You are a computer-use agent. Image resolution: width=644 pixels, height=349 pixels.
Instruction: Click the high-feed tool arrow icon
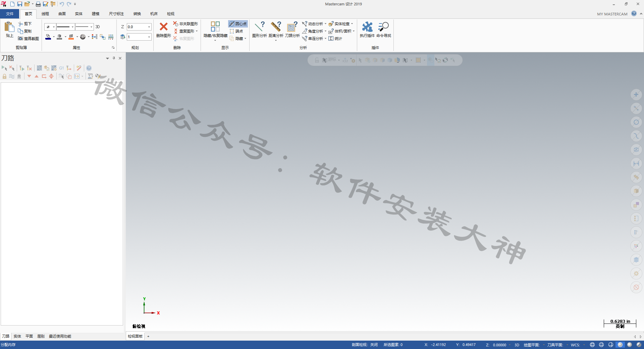coord(69,68)
